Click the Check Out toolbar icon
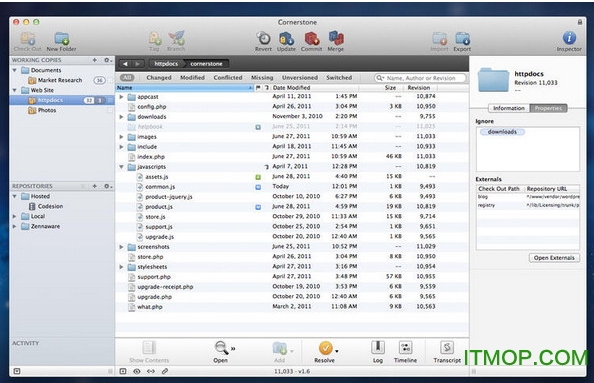This screenshot has width=594, height=383. click(27, 39)
